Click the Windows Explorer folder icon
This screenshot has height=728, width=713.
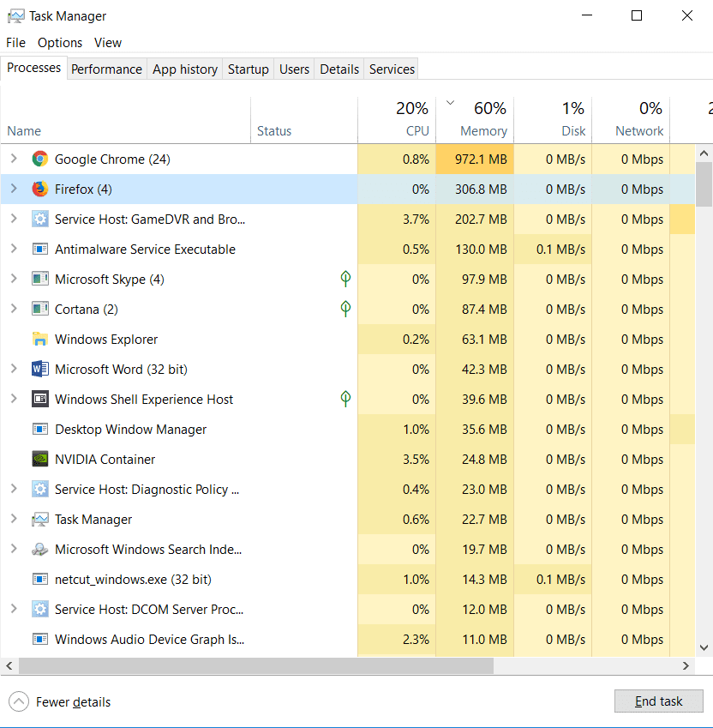(39, 339)
